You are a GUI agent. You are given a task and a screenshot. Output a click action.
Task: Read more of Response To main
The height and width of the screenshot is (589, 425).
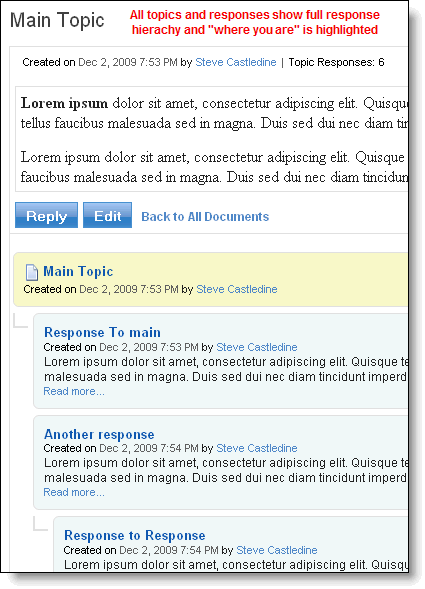pos(74,391)
